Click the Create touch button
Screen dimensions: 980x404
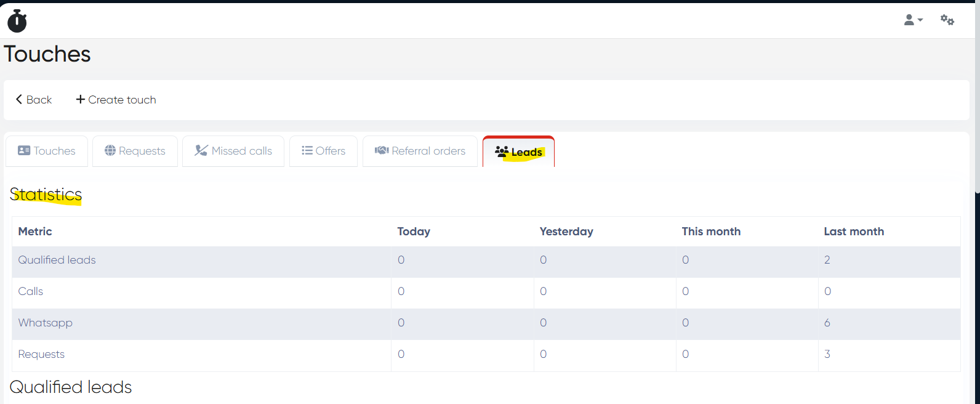116,100
